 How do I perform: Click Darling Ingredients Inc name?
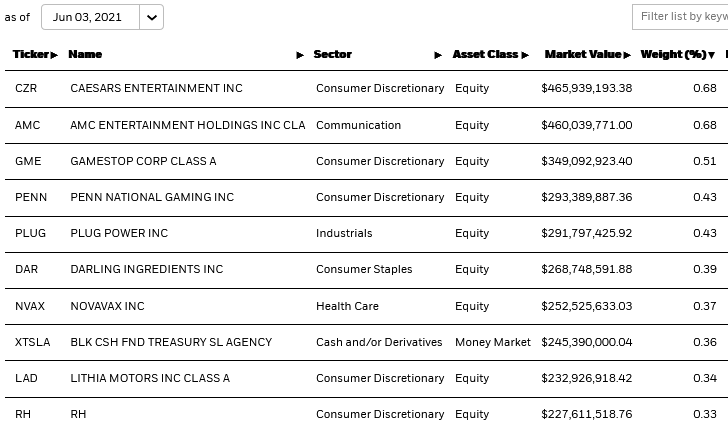pos(146,269)
